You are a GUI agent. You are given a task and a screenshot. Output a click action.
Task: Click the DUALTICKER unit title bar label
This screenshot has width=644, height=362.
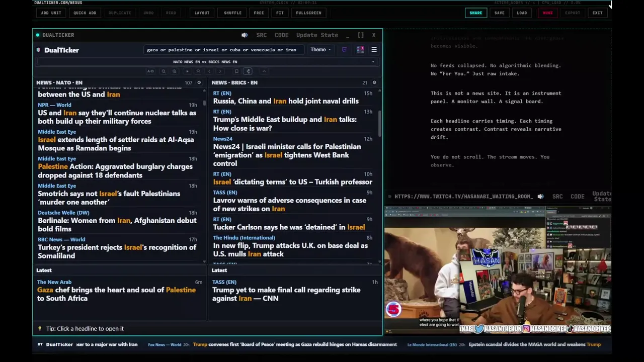coord(58,35)
